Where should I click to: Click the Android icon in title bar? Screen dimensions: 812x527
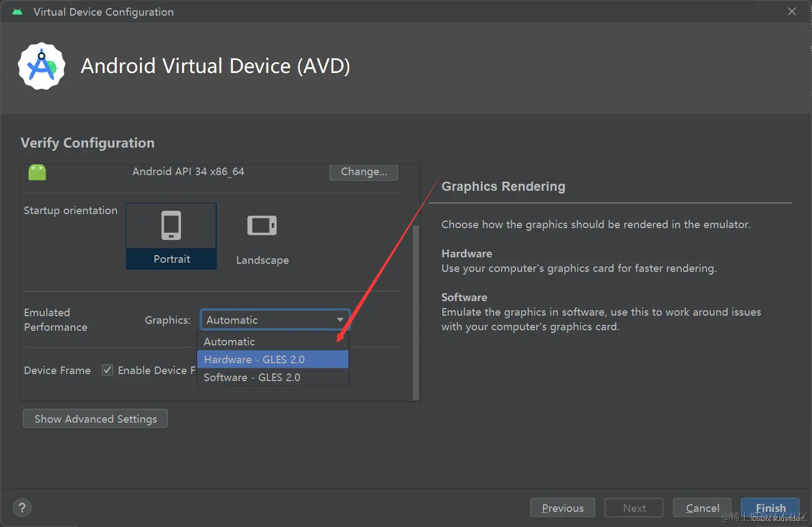[17, 12]
